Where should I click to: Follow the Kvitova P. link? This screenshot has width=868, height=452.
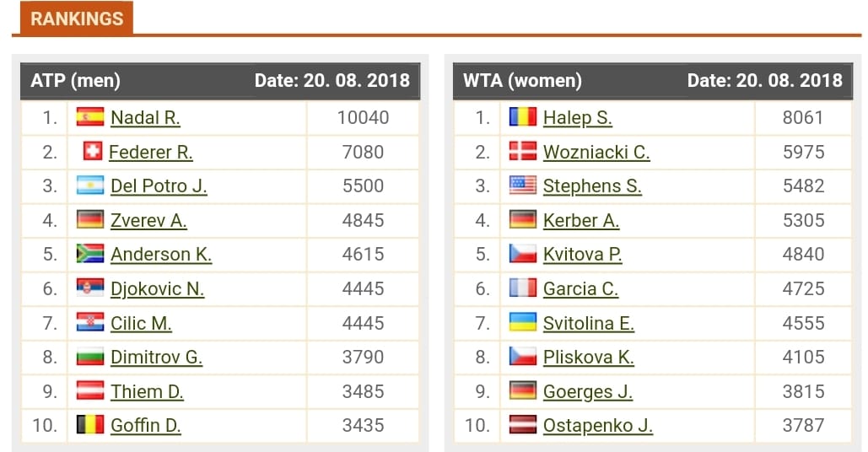point(582,255)
